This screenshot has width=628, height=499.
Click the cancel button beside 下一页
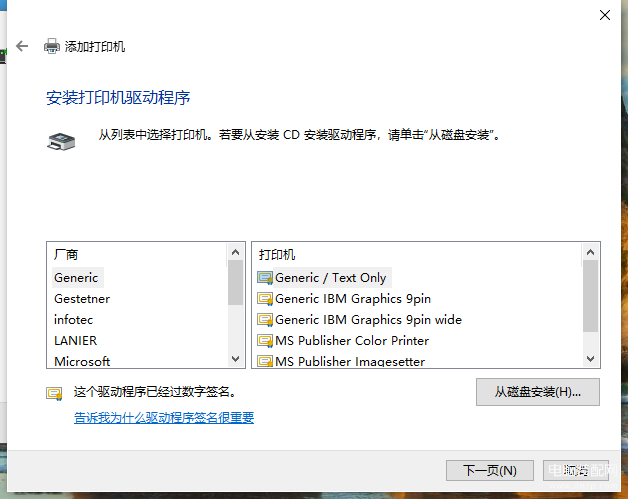click(576, 470)
